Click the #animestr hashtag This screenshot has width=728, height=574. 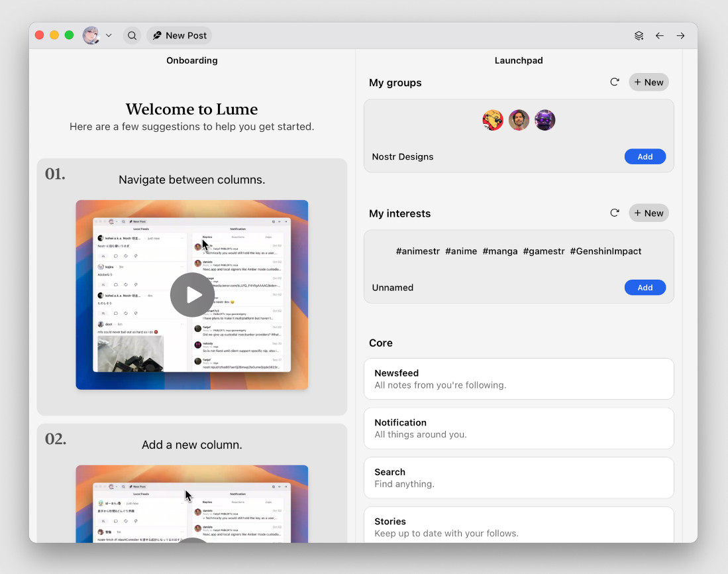point(418,251)
